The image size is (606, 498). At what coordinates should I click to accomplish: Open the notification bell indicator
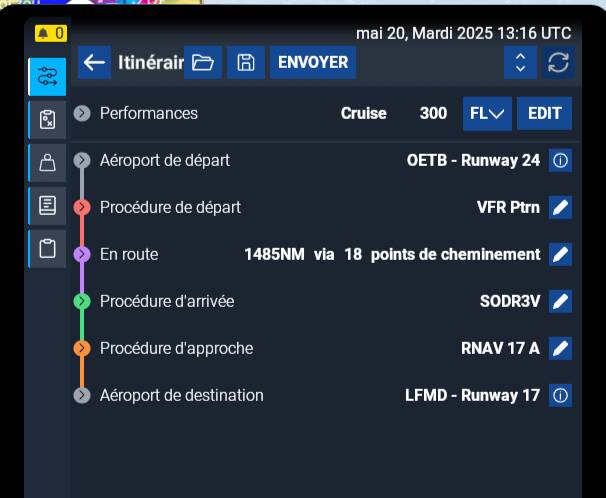tap(49, 34)
